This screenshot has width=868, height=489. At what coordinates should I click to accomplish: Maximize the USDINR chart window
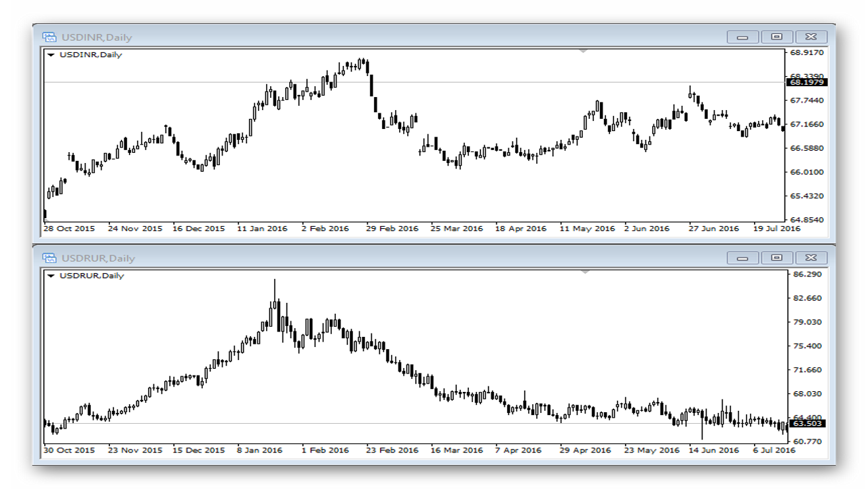click(x=777, y=37)
